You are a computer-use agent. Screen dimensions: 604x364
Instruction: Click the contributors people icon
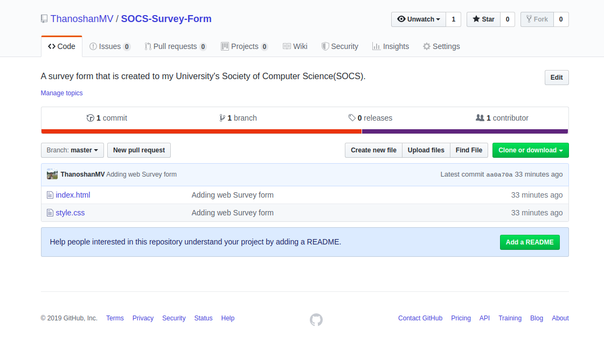(x=480, y=118)
